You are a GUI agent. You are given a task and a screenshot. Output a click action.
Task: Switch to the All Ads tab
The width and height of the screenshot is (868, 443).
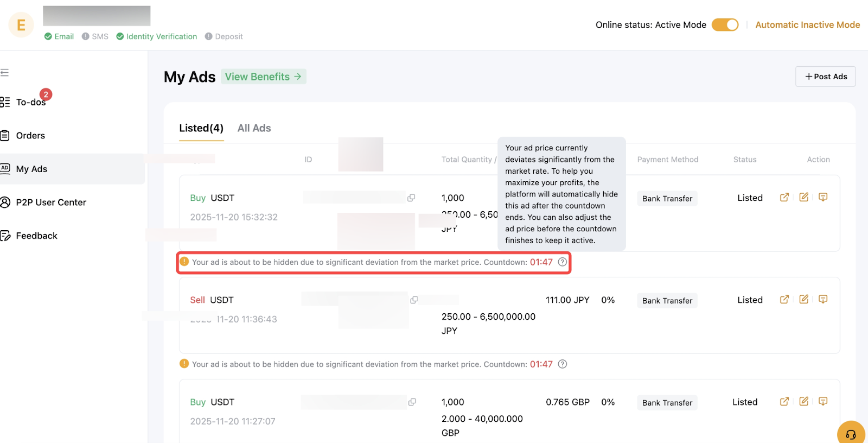click(254, 128)
